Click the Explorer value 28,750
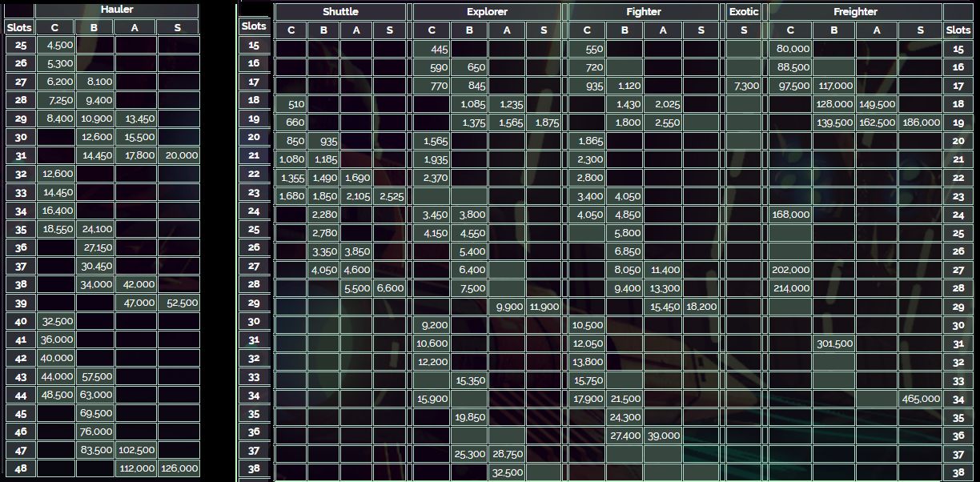980x482 pixels. pyautogui.click(x=507, y=454)
